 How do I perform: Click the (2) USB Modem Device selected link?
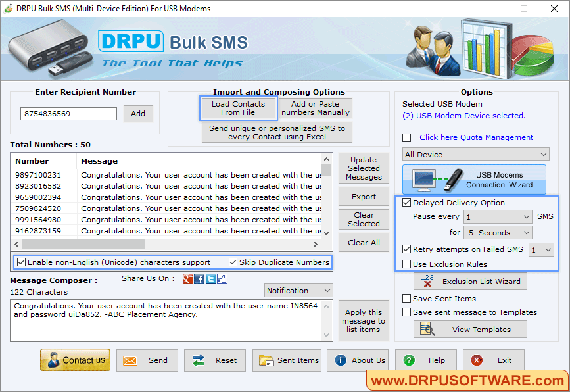(464, 116)
